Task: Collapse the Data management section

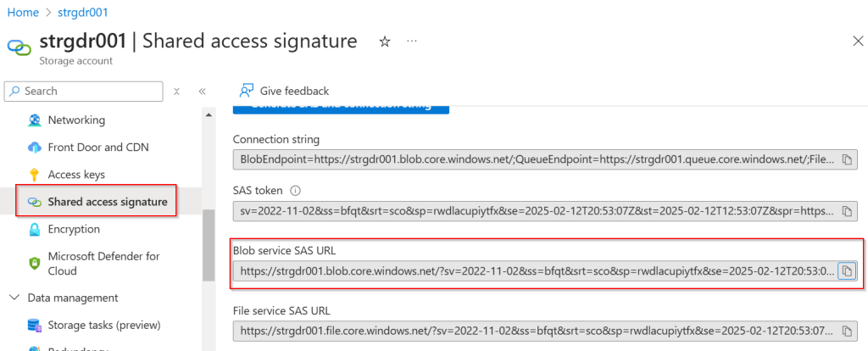Action: (14, 298)
